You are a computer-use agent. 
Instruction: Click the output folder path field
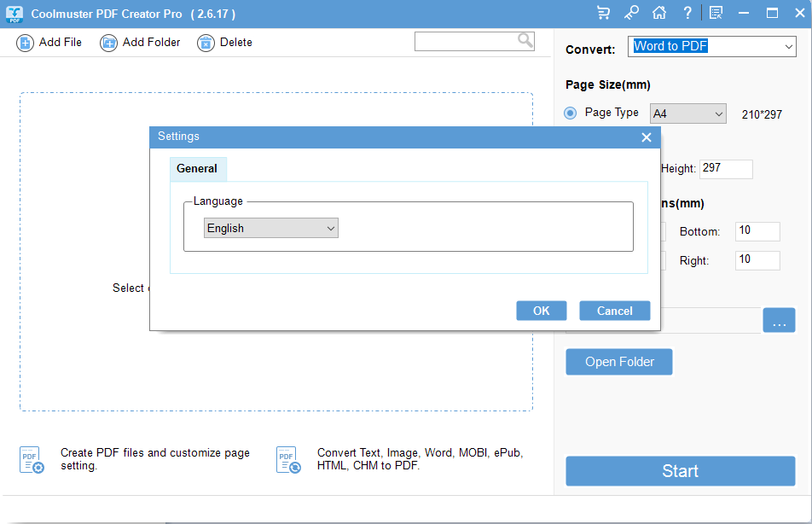tap(710, 320)
